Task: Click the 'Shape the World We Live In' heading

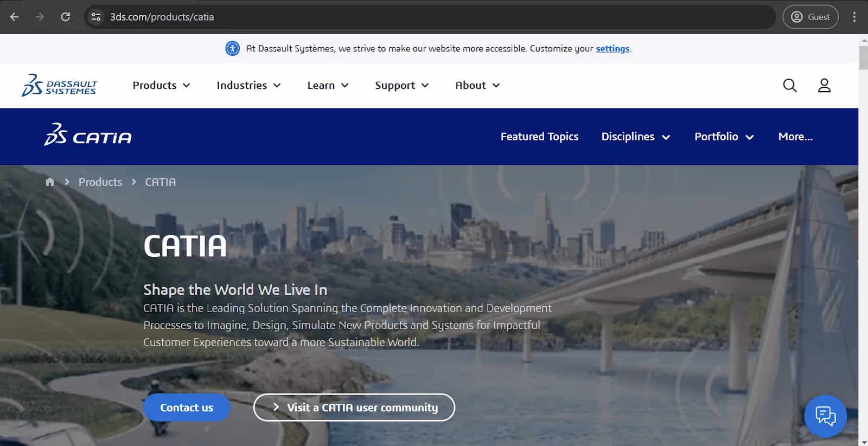Action: point(235,289)
